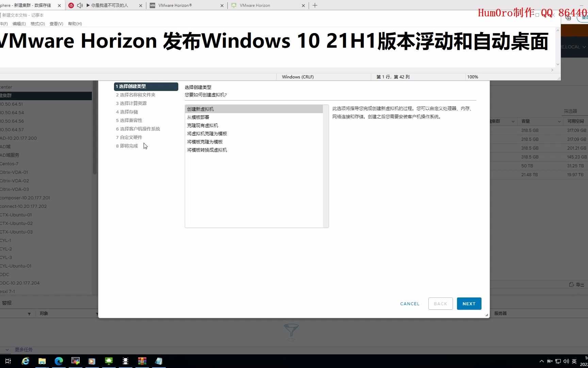
Task: Open network status in system tray
Action: (x=558, y=361)
